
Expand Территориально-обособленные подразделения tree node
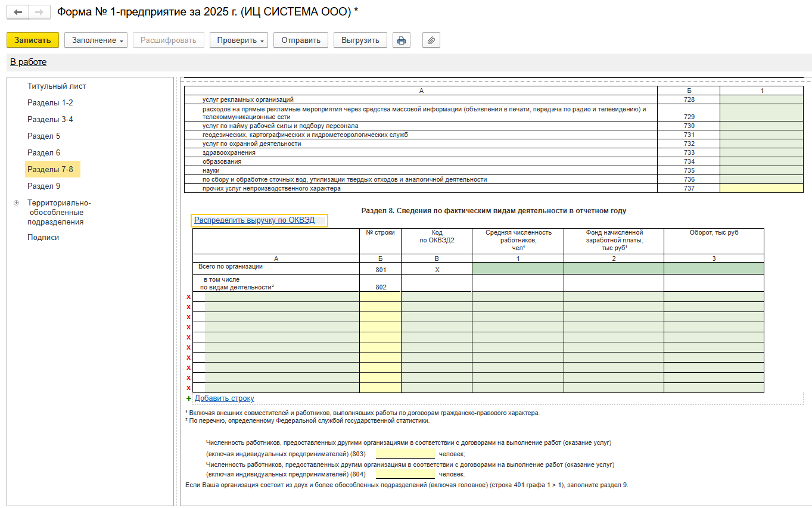click(16, 203)
